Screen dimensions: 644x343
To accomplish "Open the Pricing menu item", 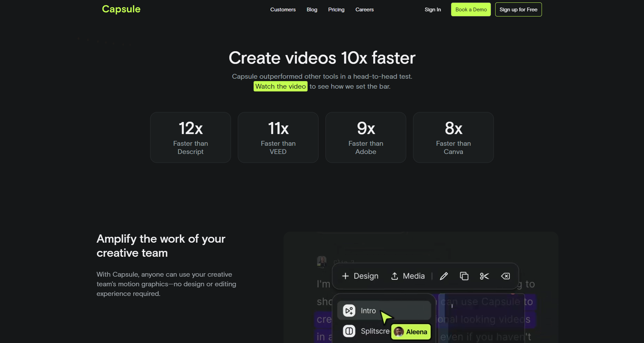I will click(336, 10).
